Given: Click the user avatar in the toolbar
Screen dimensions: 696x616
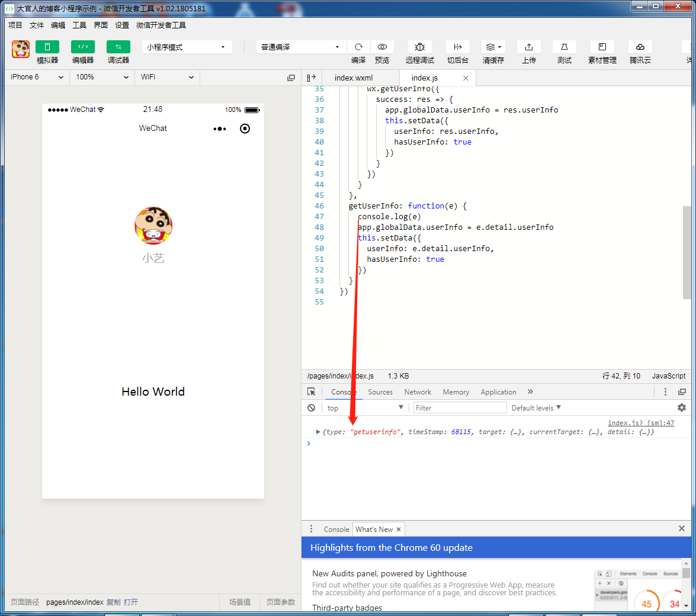Looking at the screenshot, I should point(21,49).
